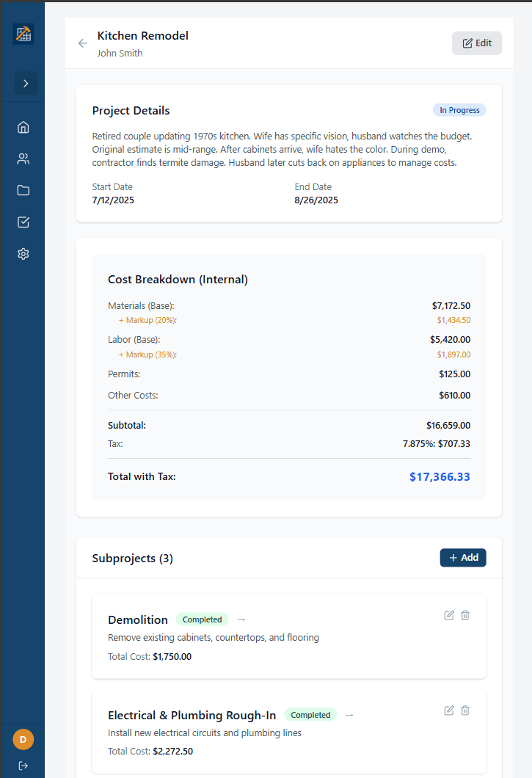Open the Projects folder icon in sidebar
Screen dimensions: 532x778
23,190
